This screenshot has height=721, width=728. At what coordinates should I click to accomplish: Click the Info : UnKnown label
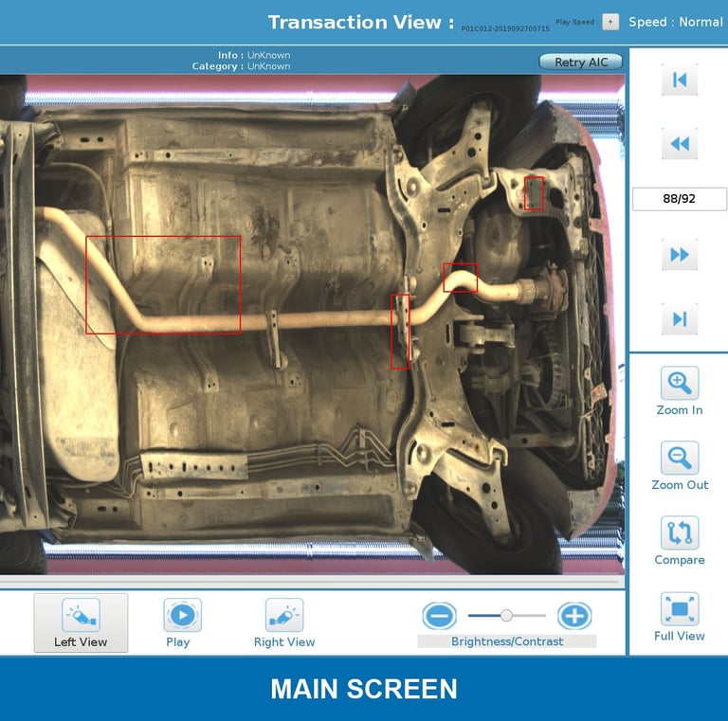[254, 55]
